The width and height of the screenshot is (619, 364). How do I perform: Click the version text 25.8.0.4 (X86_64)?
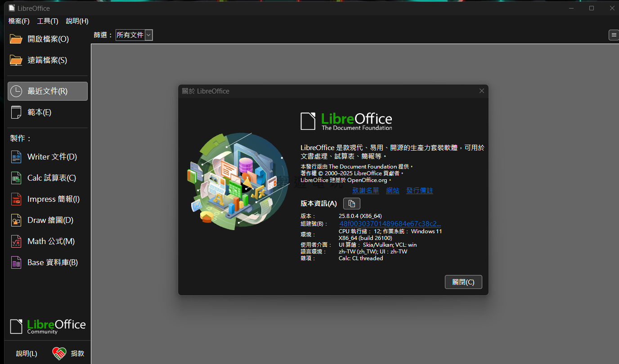pos(360,216)
